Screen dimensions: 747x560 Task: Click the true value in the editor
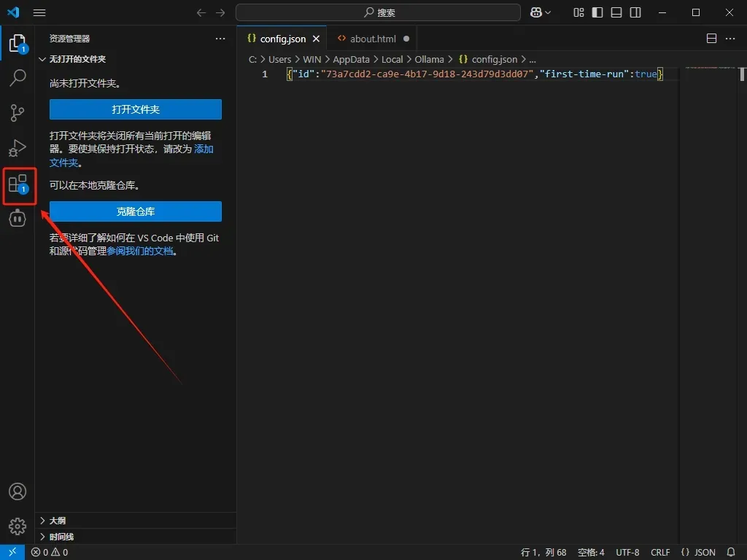point(646,74)
